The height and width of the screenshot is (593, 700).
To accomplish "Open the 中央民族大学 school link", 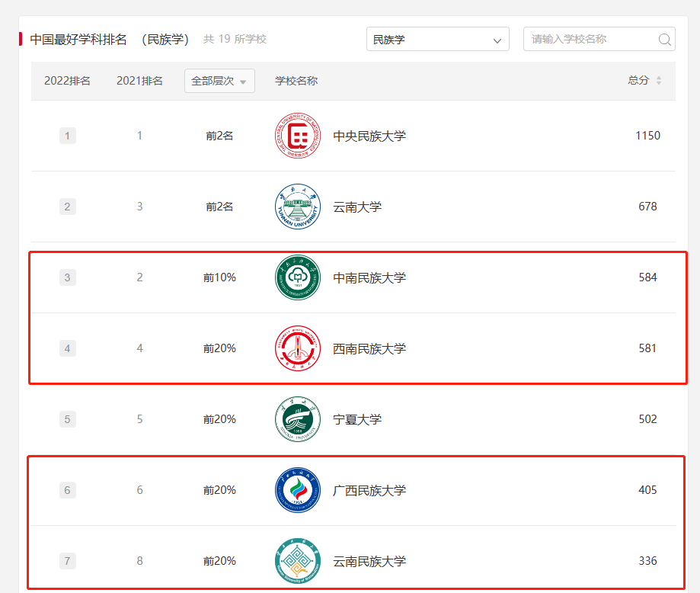I will 369,136.
